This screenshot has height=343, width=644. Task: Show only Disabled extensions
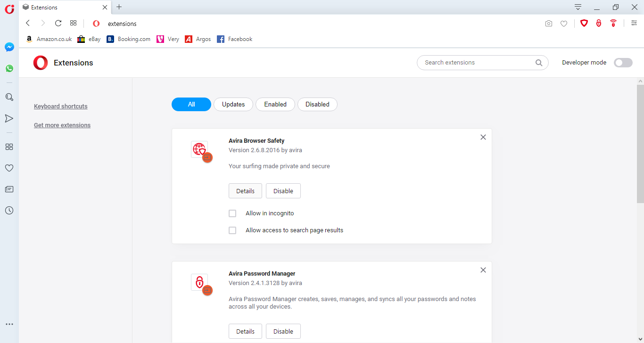click(317, 105)
